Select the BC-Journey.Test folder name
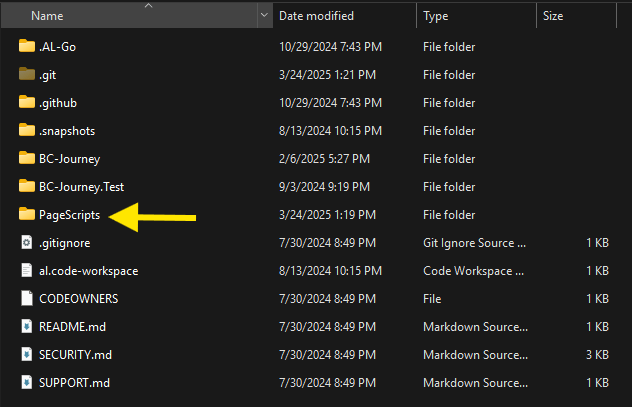This screenshot has width=632, height=407. [82, 186]
